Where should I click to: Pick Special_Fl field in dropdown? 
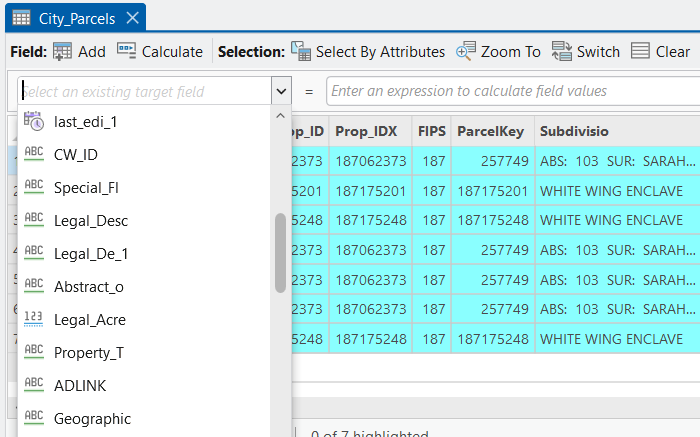(86, 188)
